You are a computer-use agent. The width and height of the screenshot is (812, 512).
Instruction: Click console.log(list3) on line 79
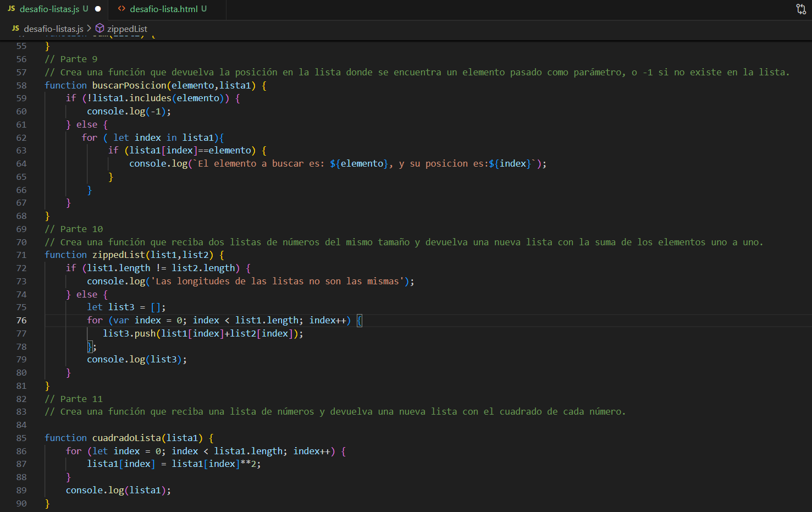pyautogui.click(x=137, y=359)
